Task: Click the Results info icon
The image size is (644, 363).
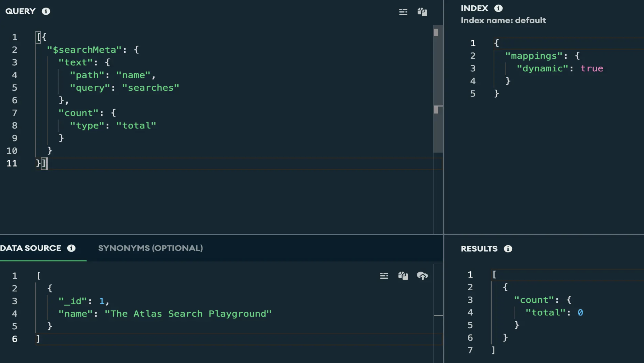Action: tap(508, 249)
